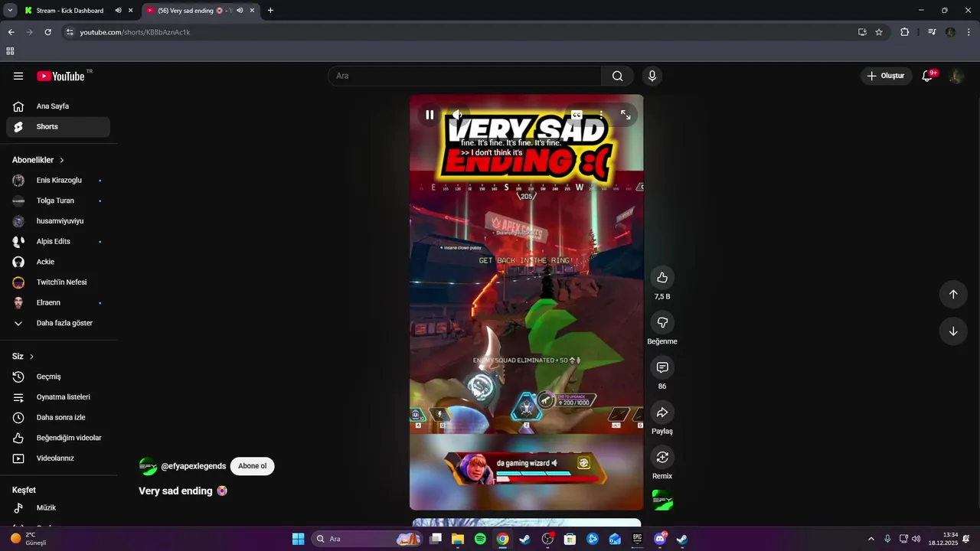This screenshot has height=551, width=980.
Task: Share the Short via Paylaş icon
Action: coord(662,412)
